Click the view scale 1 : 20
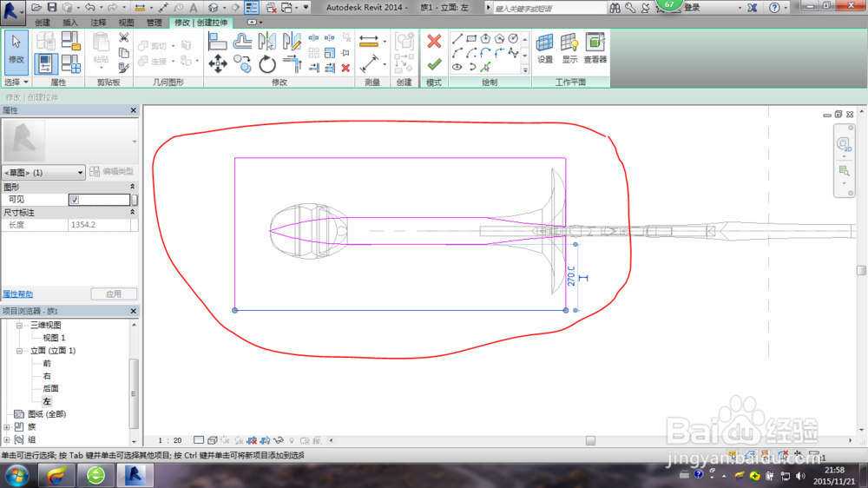 pyautogui.click(x=169, y=440)
